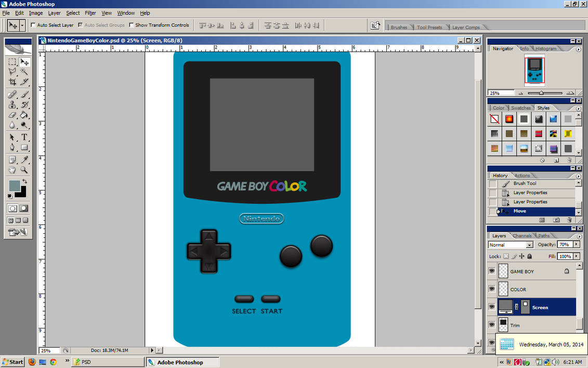Enable Quick Mask mode
Image resolution: width=588 pixels, height=368 pixels.
coord(23,208)
